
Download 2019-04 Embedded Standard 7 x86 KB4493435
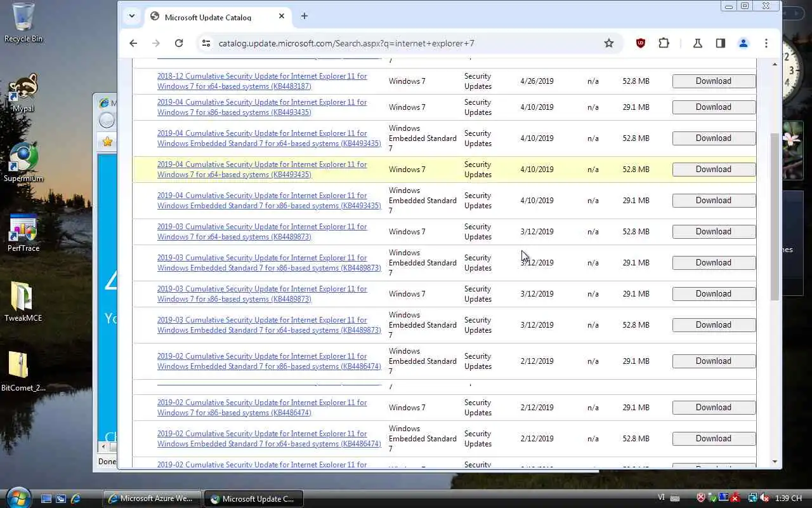coord(714,201)
